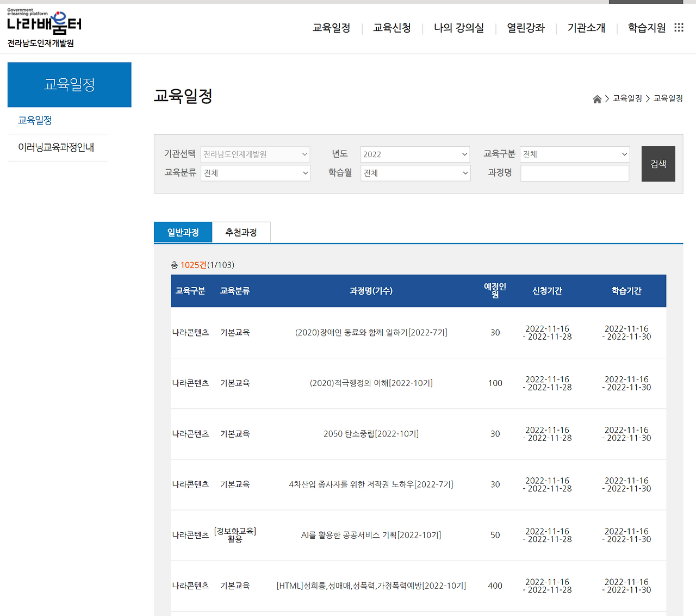Click the home icon in the breadcrumb
Image resolution: width=696 pixels, height=616 pixels.
tap(596, 98)
